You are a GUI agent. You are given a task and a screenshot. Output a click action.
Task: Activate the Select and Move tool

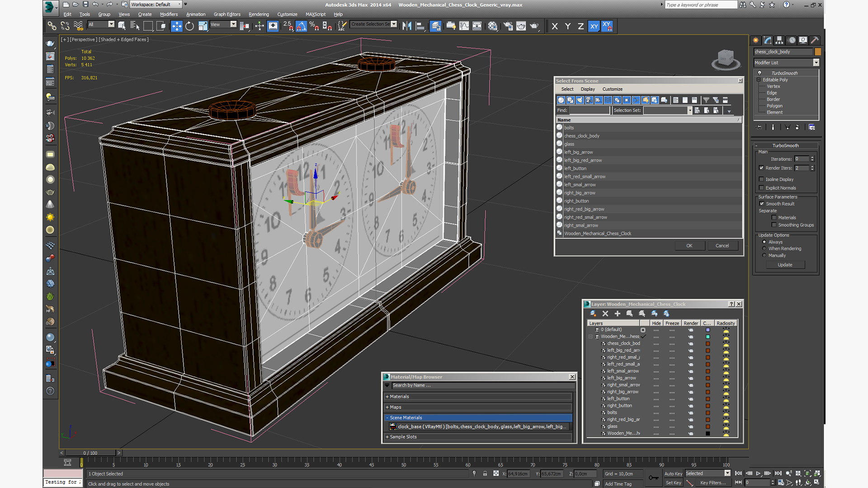(176, 26)
